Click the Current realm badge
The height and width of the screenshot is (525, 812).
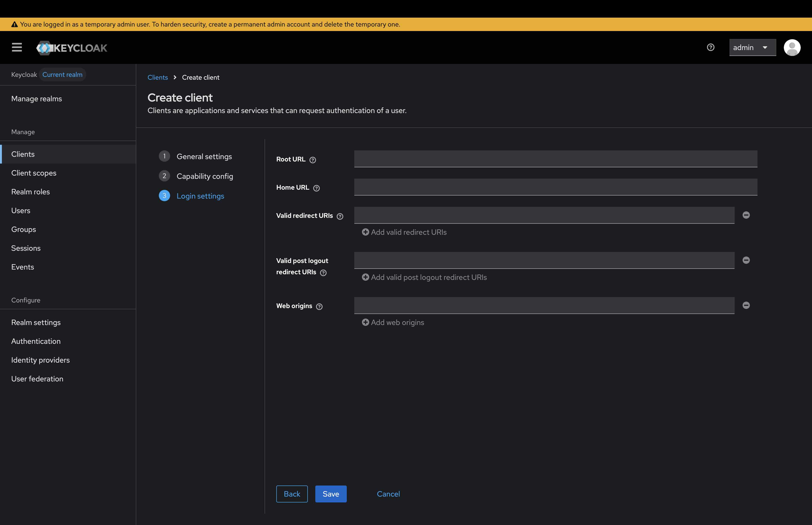62,75
